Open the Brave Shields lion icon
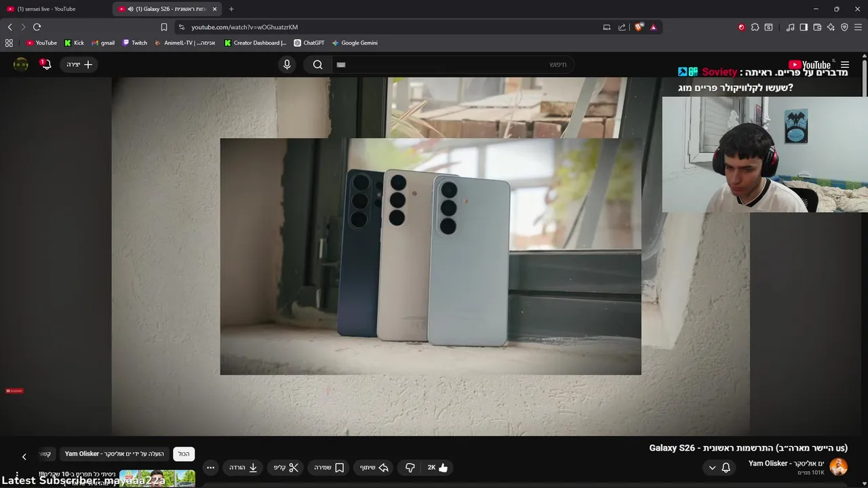The image size is (868, 488). [639, 27]
